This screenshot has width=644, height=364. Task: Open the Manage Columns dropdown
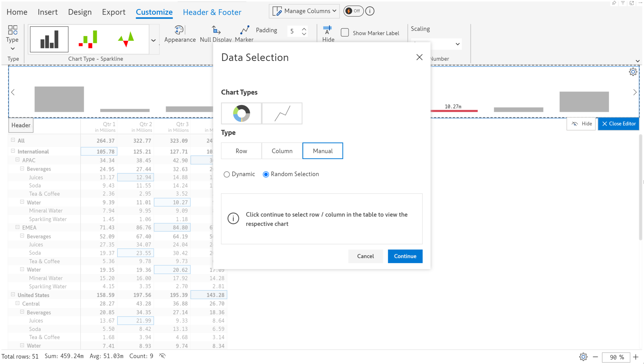(x=304, y=11)
